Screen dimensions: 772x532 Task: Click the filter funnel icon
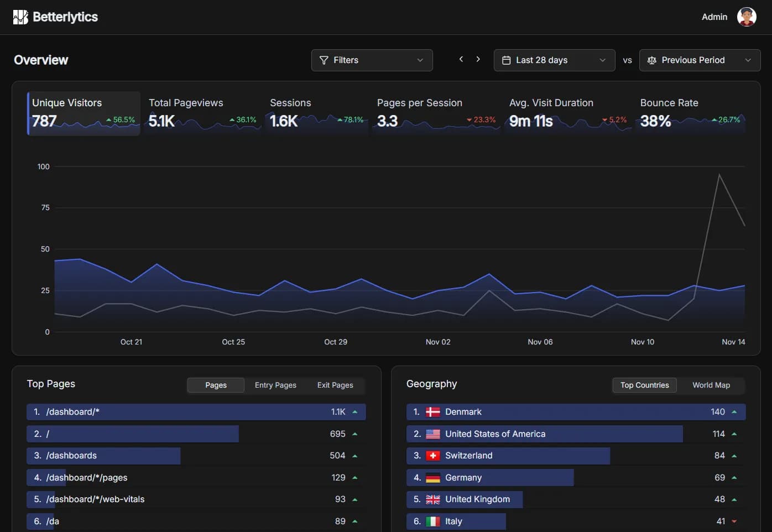(x=325, y=60)
